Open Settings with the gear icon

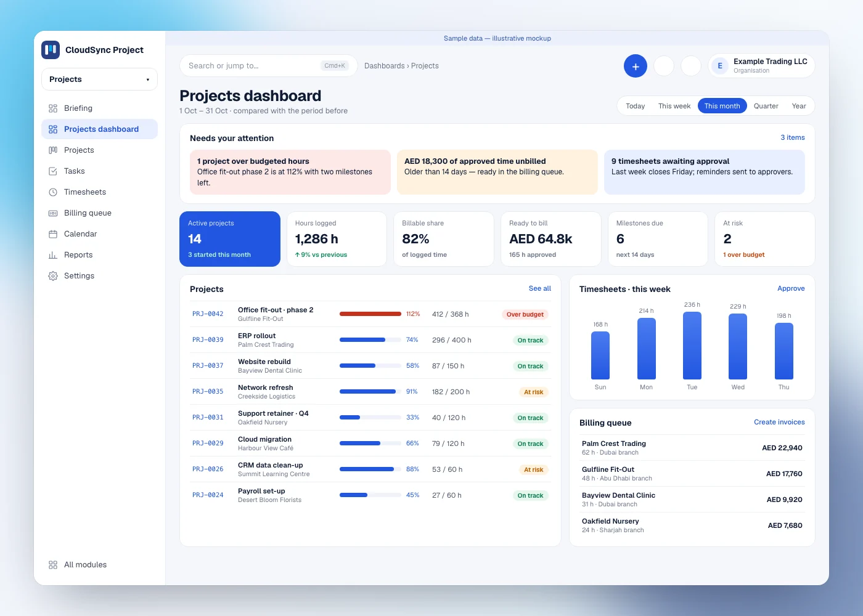[99, 276]
